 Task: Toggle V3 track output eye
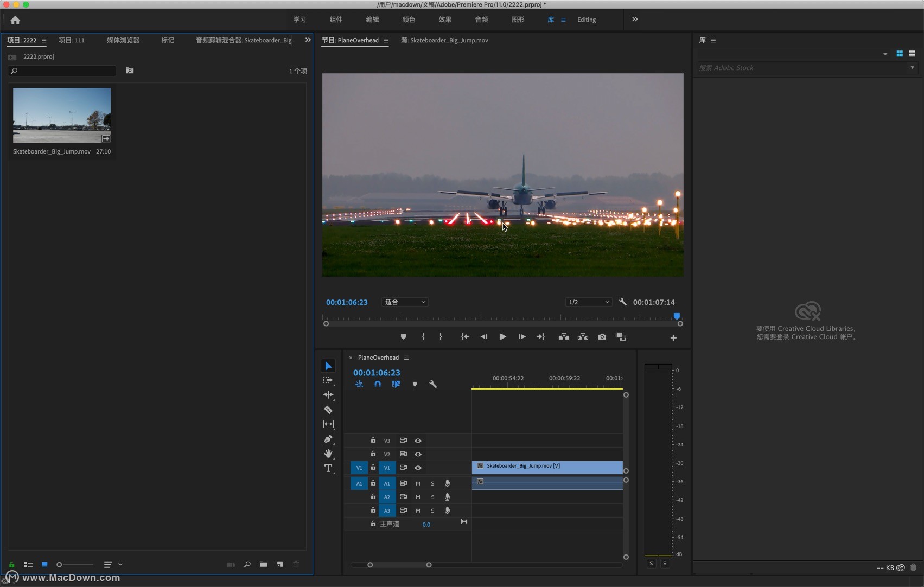tap(418, 441)
